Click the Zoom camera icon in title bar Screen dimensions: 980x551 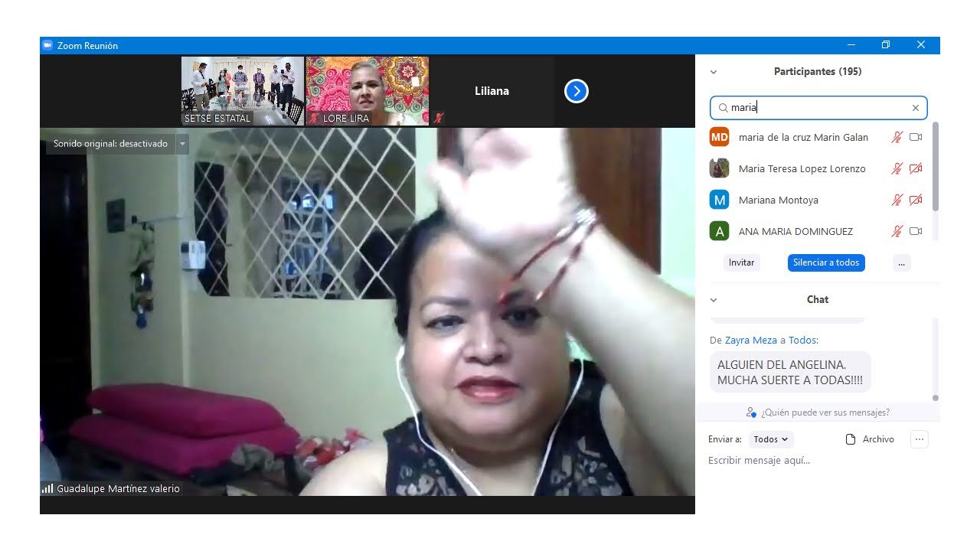coord(47,45)
